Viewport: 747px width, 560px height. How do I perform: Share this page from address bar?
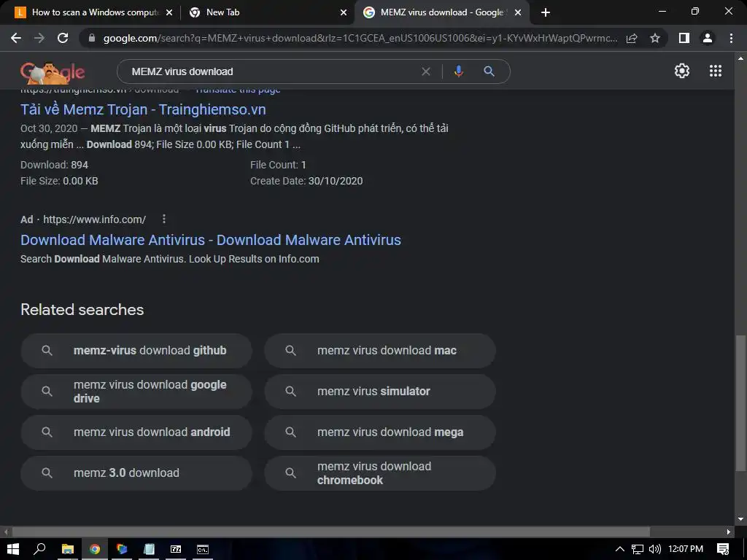pyautogui.click(x=632, y=38)
